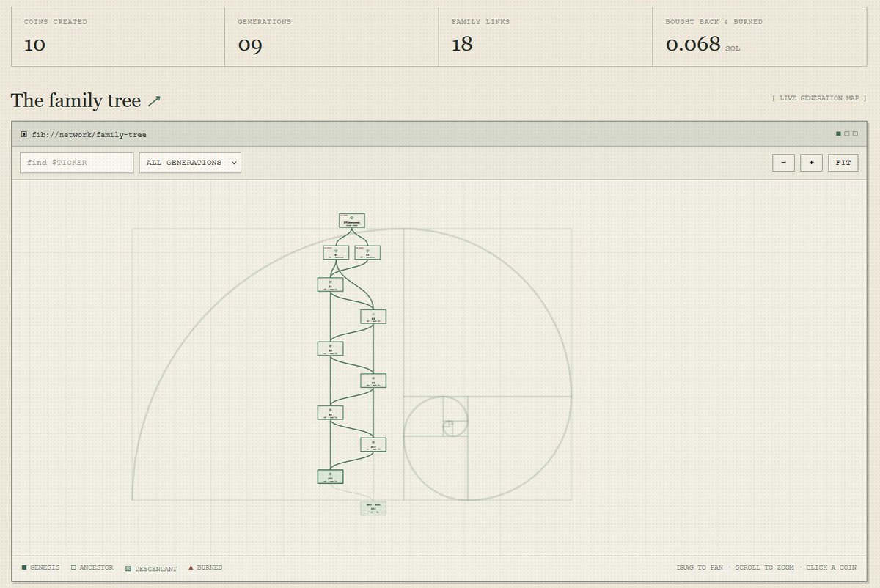Click the CLICK A COIN hint text
Image resolution: width=880 pixels, height=588 pixels.
point(831,567)
